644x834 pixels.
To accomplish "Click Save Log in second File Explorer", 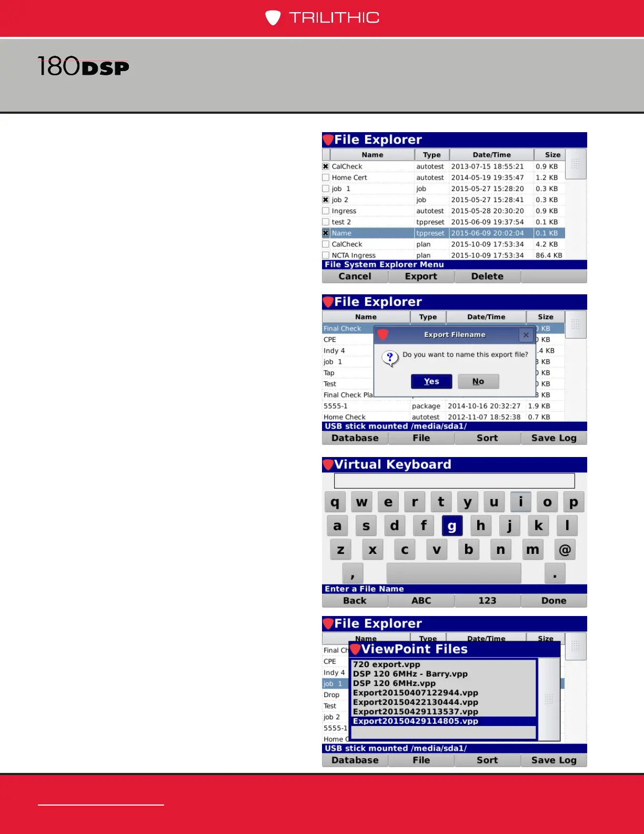I will click(x=554, y=438).
